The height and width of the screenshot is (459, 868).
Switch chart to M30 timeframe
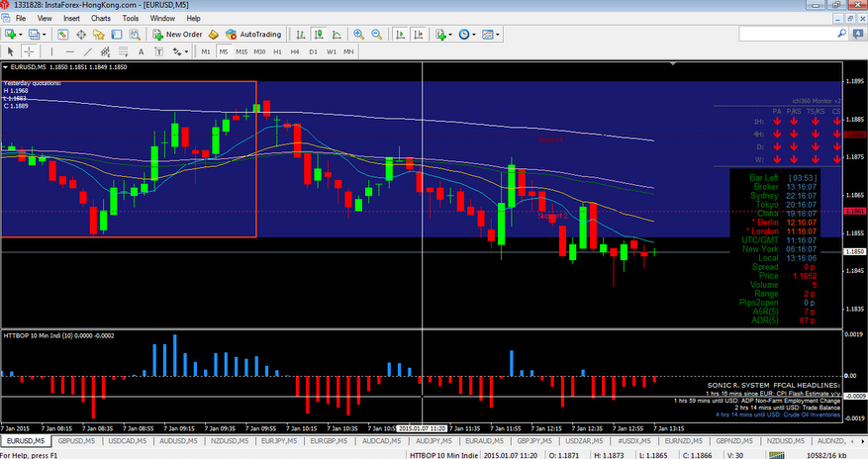pyautogui.click(x=259, y=51)
